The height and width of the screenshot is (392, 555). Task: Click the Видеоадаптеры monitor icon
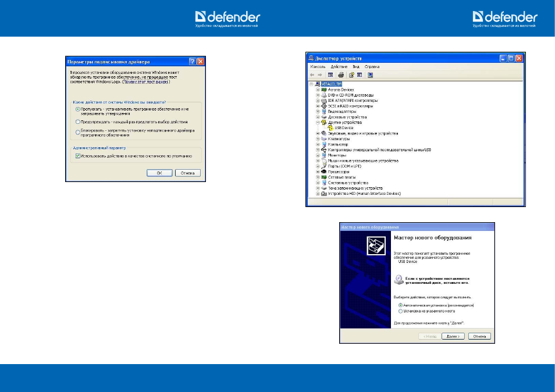point(323,112)
